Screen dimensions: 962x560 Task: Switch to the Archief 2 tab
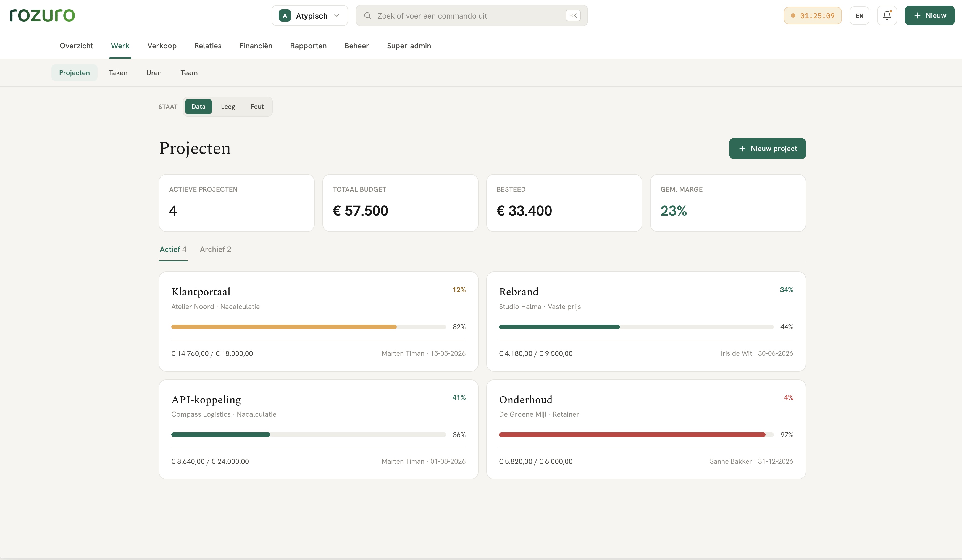[x=215, y=249]
